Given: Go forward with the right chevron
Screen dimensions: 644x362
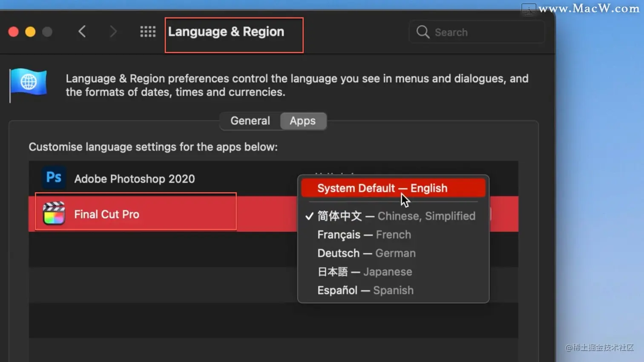Looking at the screenshot, I should [113, 31].
